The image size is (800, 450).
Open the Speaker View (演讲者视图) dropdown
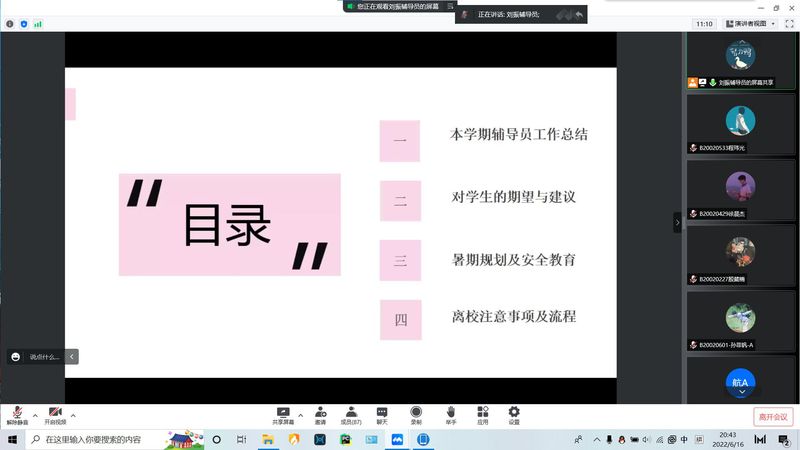pyautogui.click(x=750, y=23)
